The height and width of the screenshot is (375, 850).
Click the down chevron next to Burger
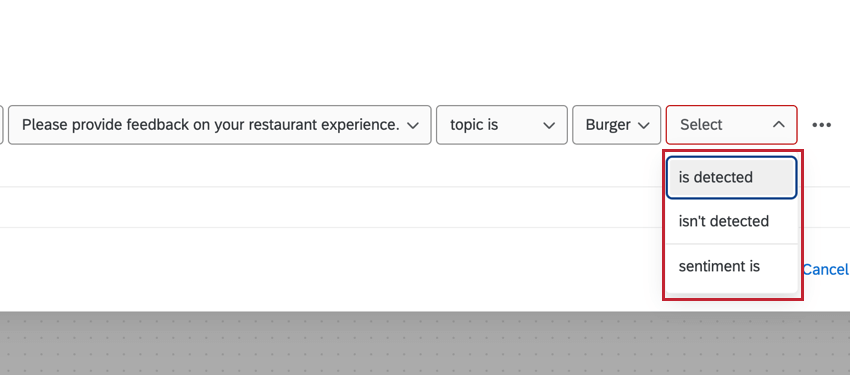pos(643,126)
